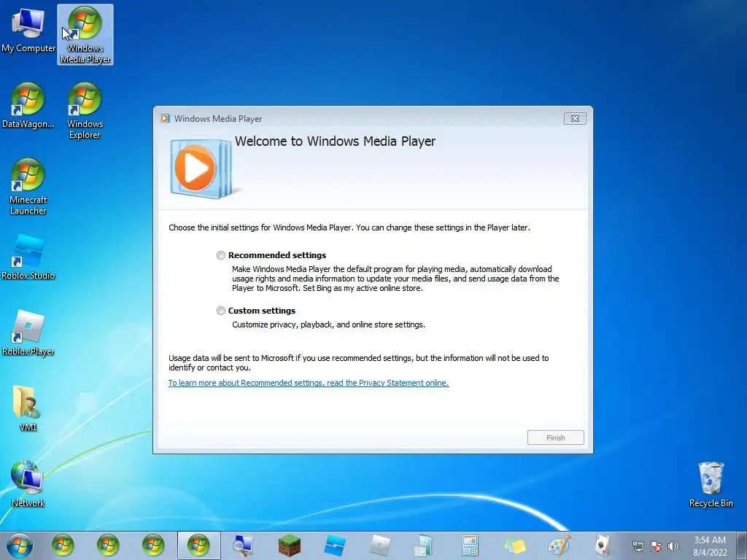
Task: Select the Network desktop icon
Action: 28,484
